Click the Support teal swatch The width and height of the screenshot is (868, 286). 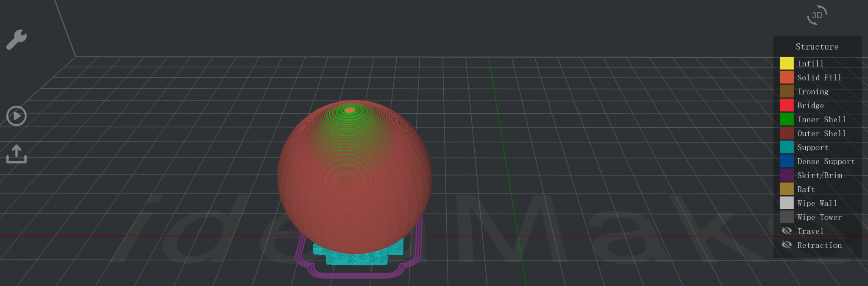pyautogui.click(x=787, y=147)
